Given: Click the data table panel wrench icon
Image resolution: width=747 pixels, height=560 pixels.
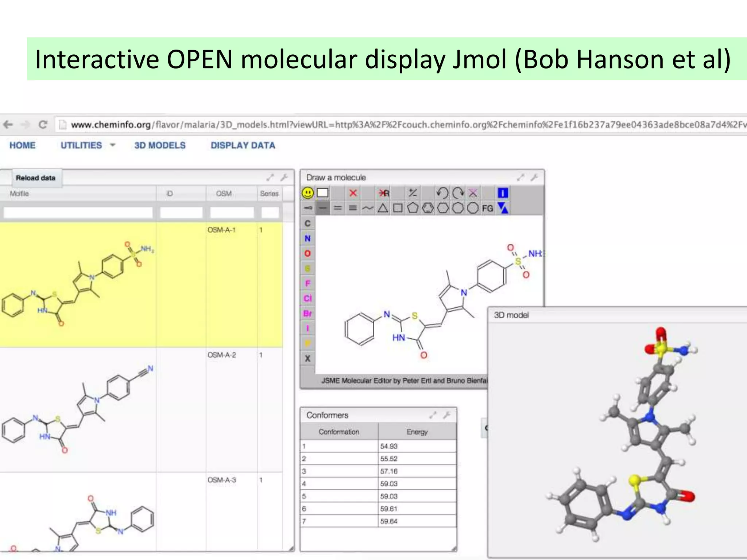Looking at the screenshot, I should [284, 178].
